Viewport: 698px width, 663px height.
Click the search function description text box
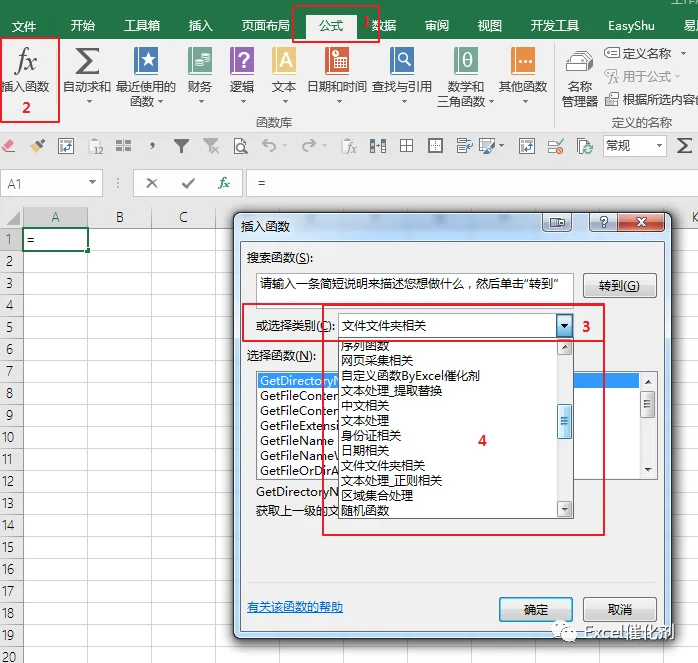(414, 289)
